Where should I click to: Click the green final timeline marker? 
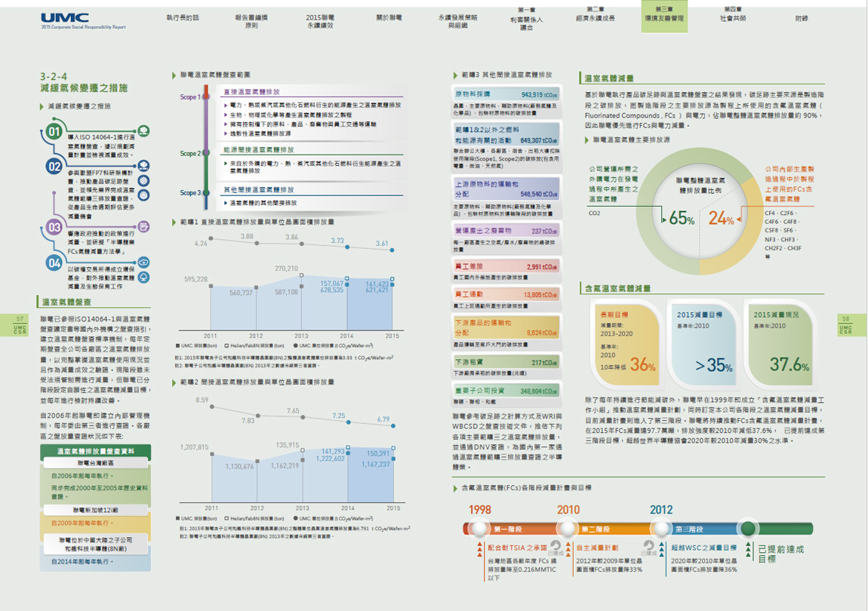pyautogui.click(x=747, y=528)
